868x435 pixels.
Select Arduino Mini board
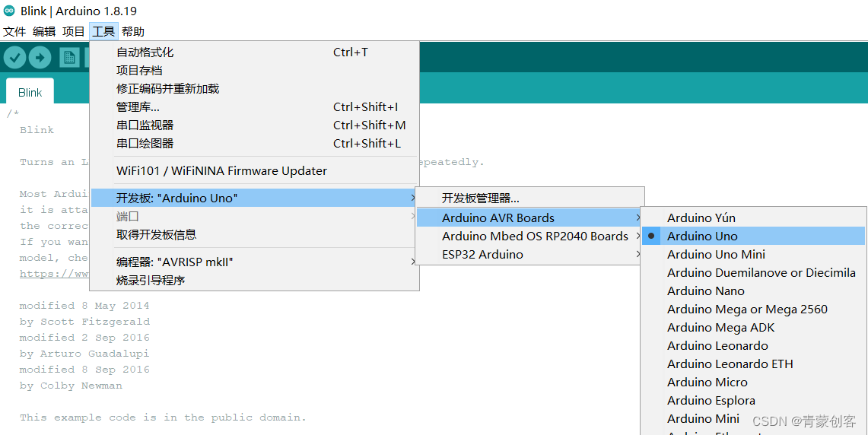(753, 418)
